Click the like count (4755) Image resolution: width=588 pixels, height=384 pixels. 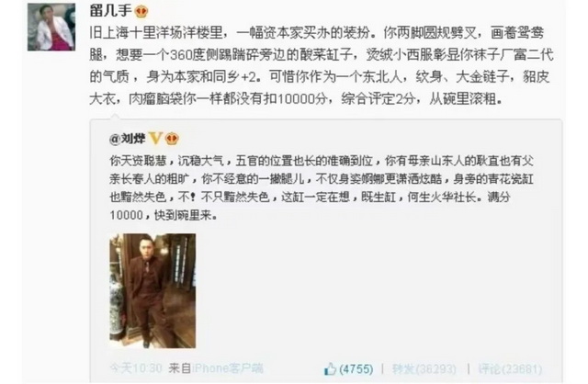pyautogui.click(x=356, y=369)
